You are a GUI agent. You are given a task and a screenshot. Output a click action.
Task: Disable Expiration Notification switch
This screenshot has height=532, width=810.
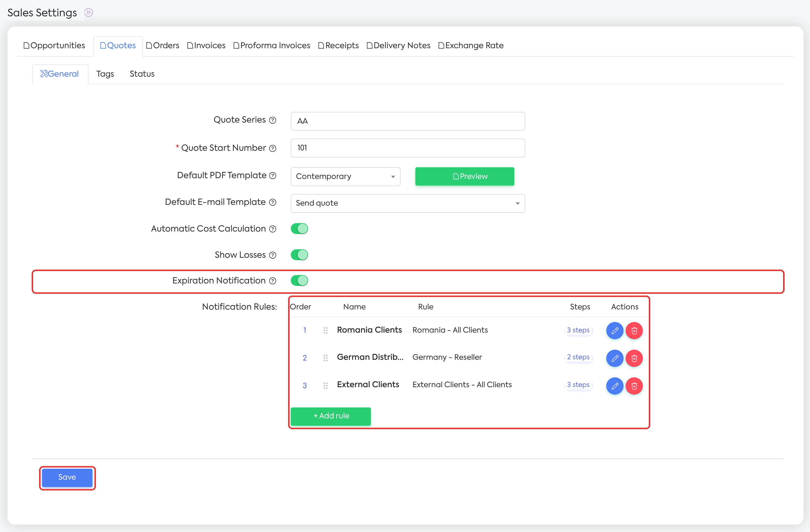(x=299, y=281)
